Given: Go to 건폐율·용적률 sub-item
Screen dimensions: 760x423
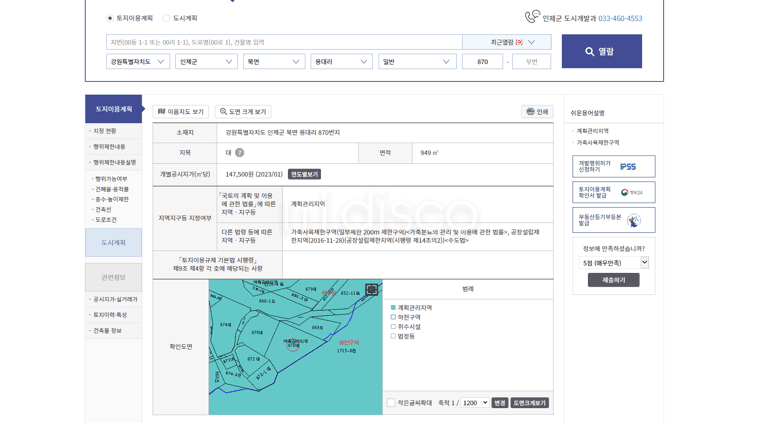Looking at the screenshot, I should (112, 189).
